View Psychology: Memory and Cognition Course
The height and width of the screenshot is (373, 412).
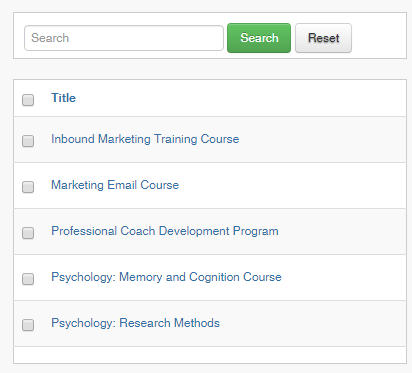point(166,277)
